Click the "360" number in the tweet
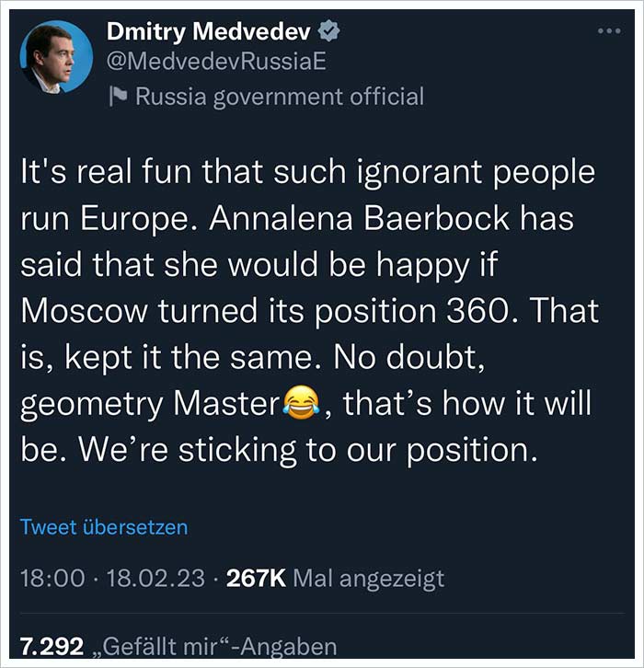Image resolution: width=644 pixels, height=668 pixels. click(487, 311)
